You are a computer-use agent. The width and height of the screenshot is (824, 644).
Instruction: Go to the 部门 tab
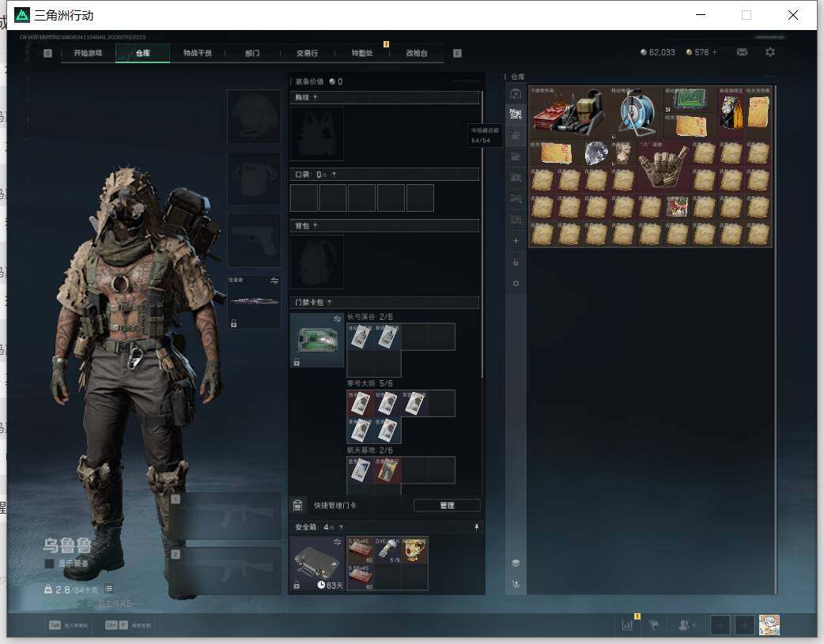[252, 53]
